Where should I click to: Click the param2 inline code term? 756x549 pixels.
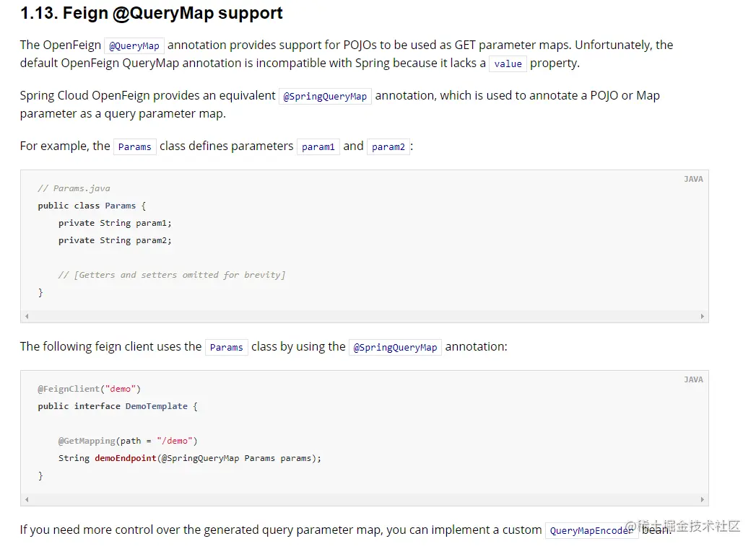click(388, 147)
